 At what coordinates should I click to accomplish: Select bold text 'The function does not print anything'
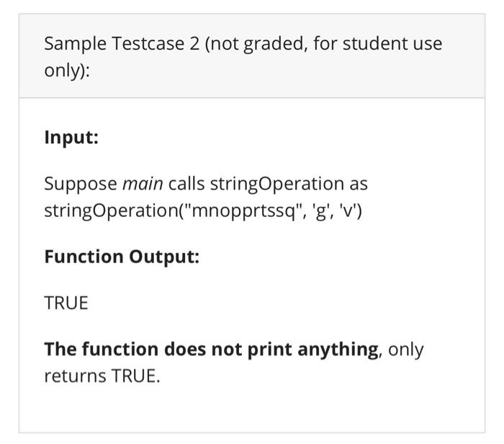(x=212, y=350)
